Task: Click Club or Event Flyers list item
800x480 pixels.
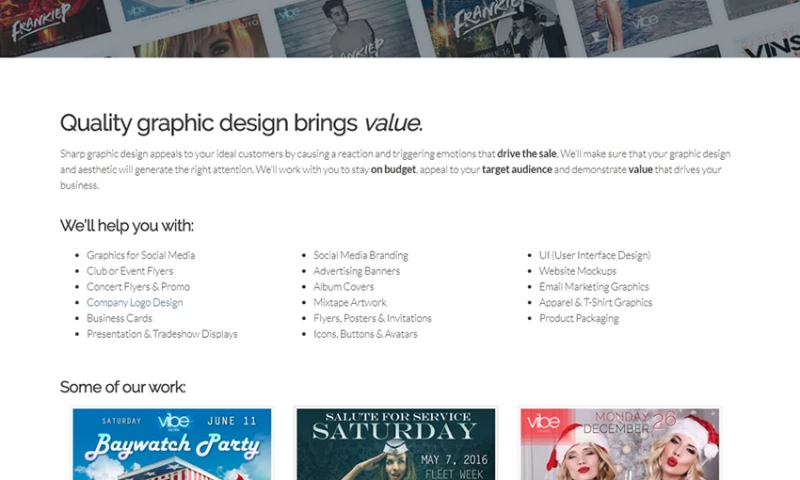Action: (x=129, y=271)
